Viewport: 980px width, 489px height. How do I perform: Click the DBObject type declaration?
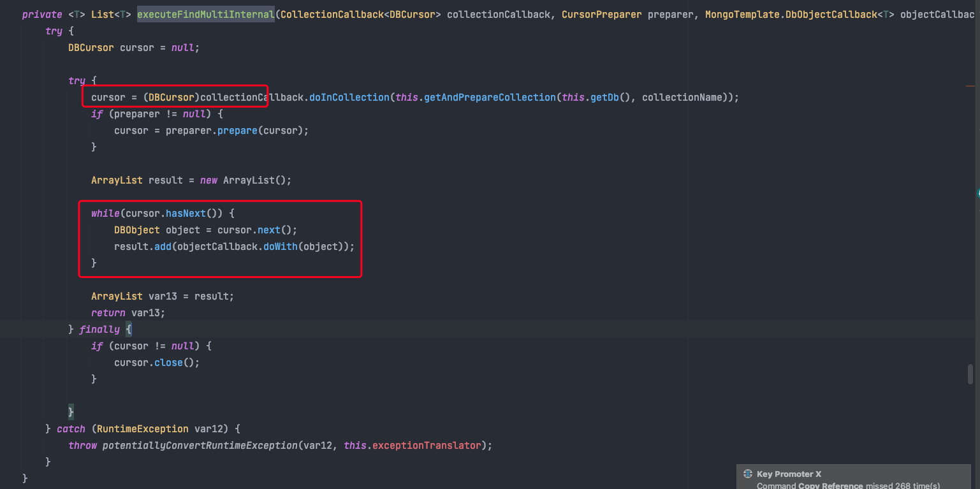pos(137,230)
